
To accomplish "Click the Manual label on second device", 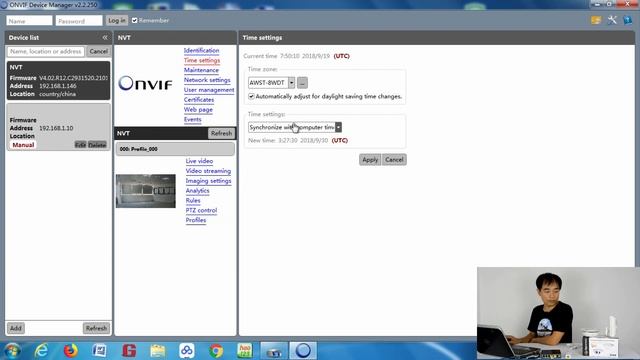I will (x=23, y=145).
